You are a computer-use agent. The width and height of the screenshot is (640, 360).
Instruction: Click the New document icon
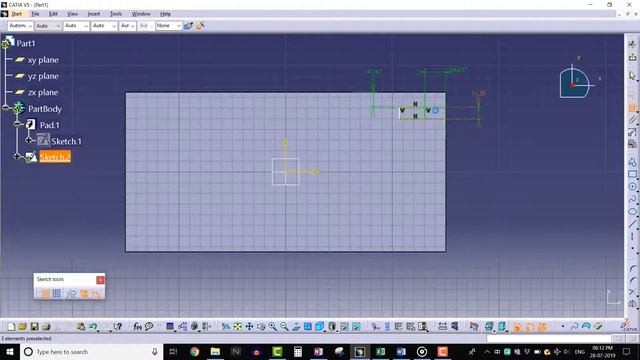(x=11, y=327)
